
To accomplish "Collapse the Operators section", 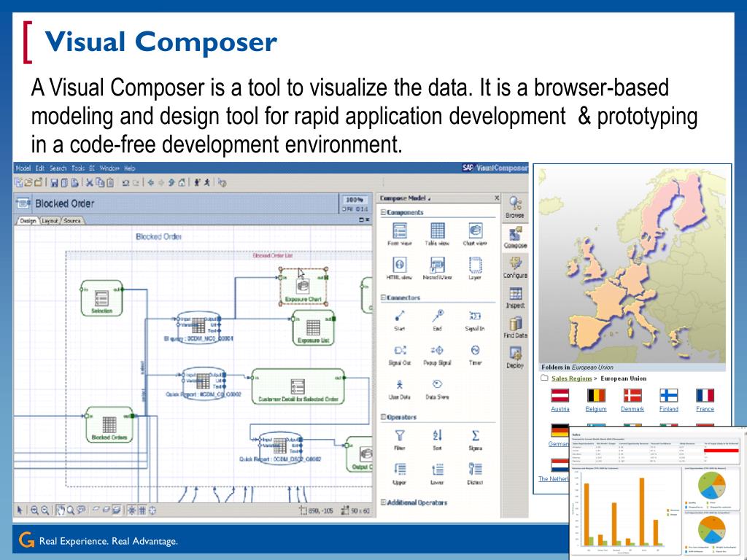I will (x=383, y=417).
